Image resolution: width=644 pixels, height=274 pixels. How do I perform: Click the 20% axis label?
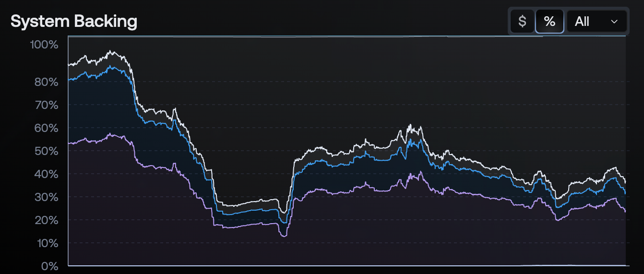pos(47,220)
